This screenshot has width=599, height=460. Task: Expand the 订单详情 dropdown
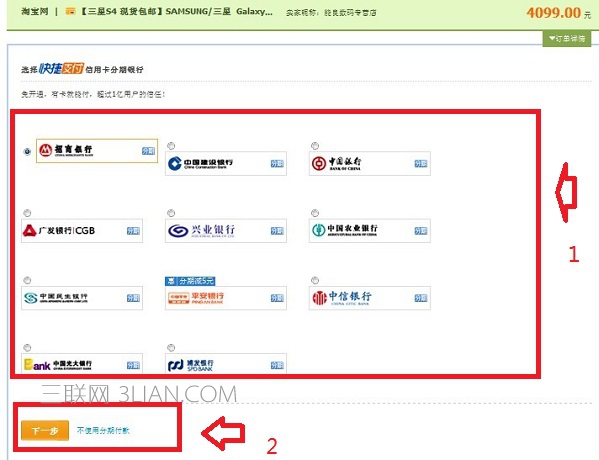pyautogui.click(x=567, y=39)
